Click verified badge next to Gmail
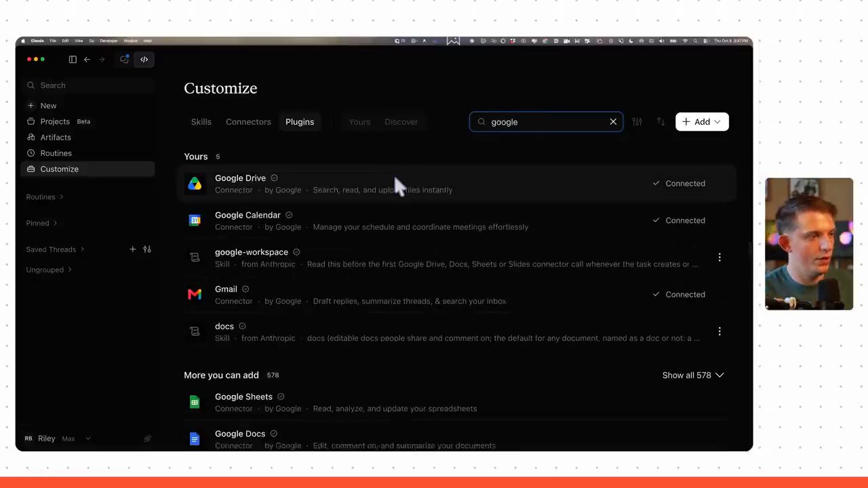 245,289
